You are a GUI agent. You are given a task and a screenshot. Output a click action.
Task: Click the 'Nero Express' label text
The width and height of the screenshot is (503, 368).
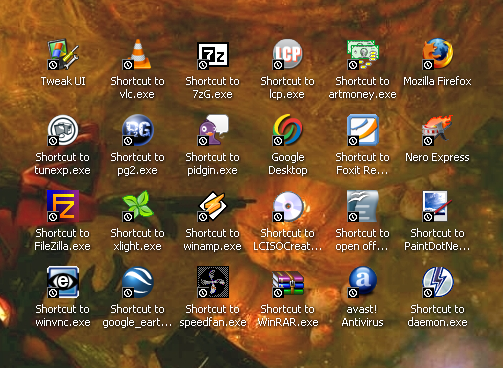(437, 157)
